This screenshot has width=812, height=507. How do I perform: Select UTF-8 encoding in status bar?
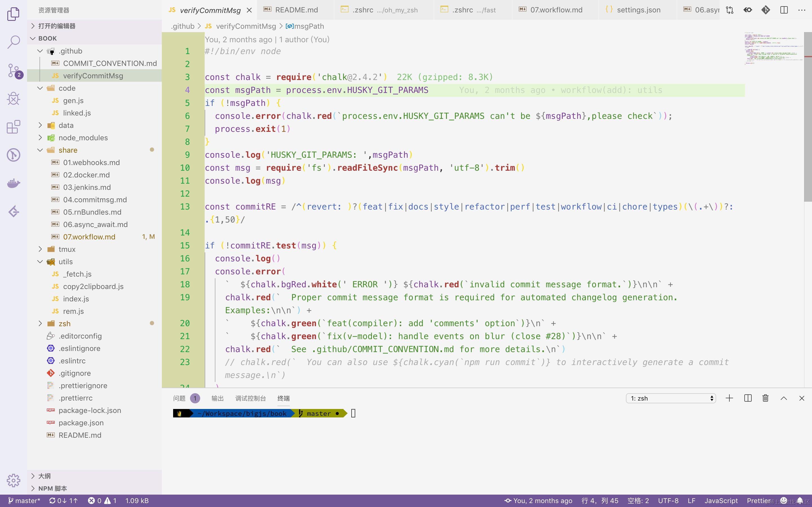pos(669,500)
